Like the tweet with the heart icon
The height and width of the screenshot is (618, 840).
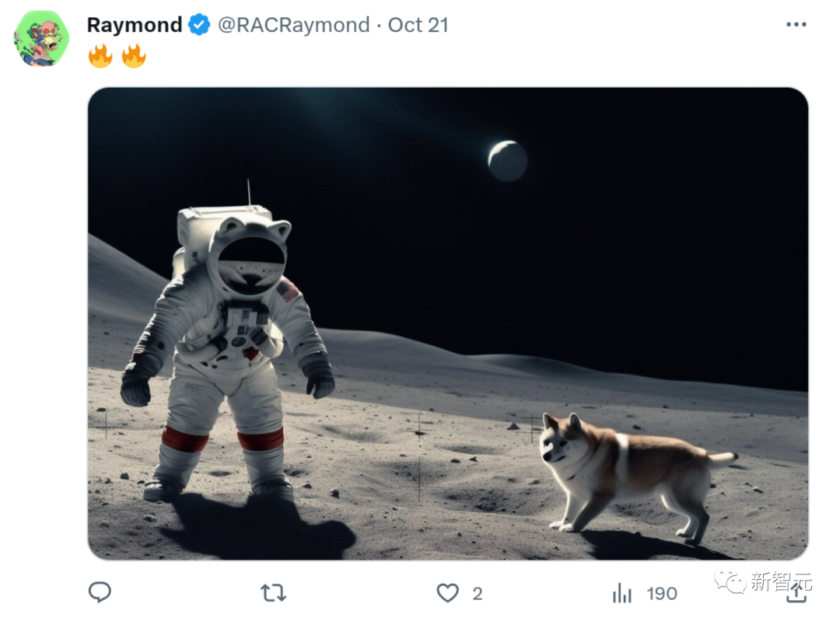tap(447, 594)
